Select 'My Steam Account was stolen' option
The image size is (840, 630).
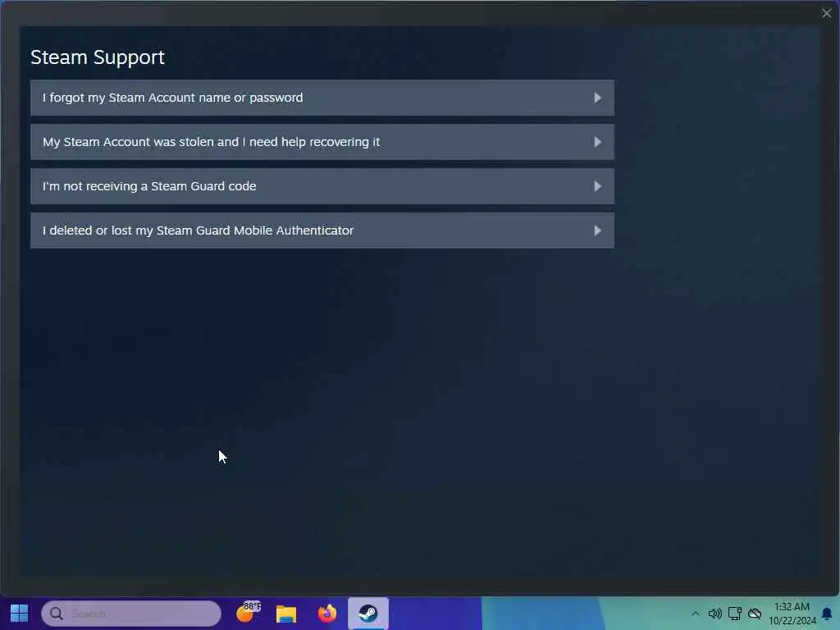322,142
